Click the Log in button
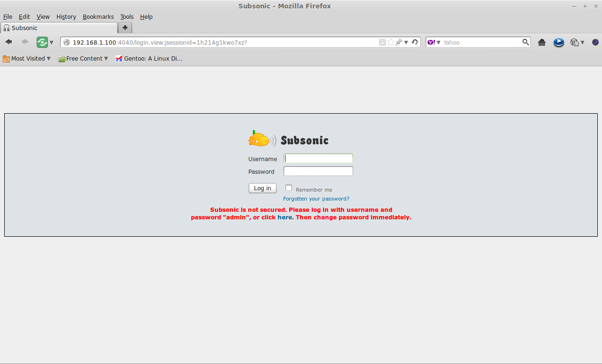 coord(262,188)
